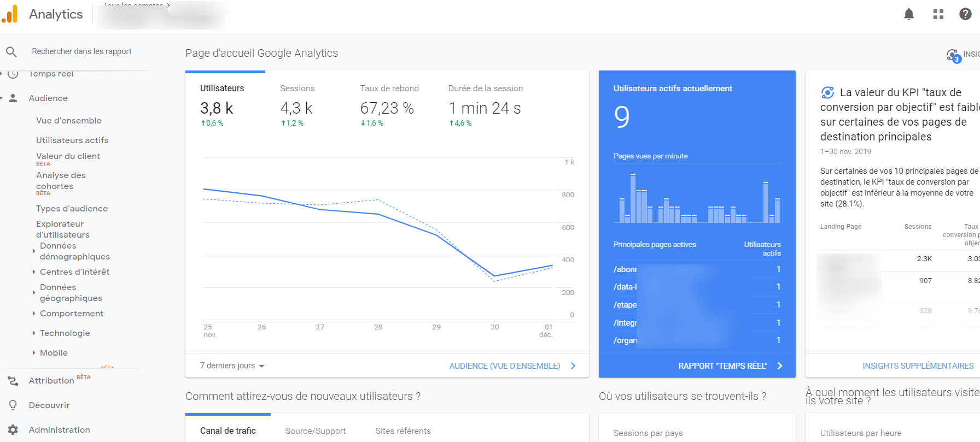Click the Audience person icon
Viewport: 980px width, 442px height.
[x=13, y=98]
